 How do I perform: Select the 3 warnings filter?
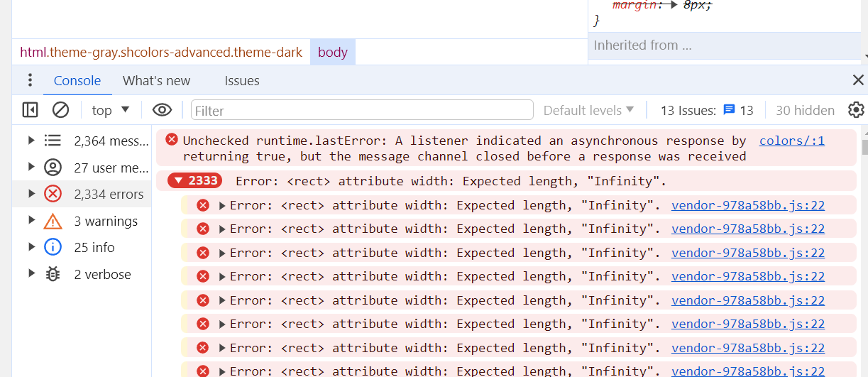[105, 222]
